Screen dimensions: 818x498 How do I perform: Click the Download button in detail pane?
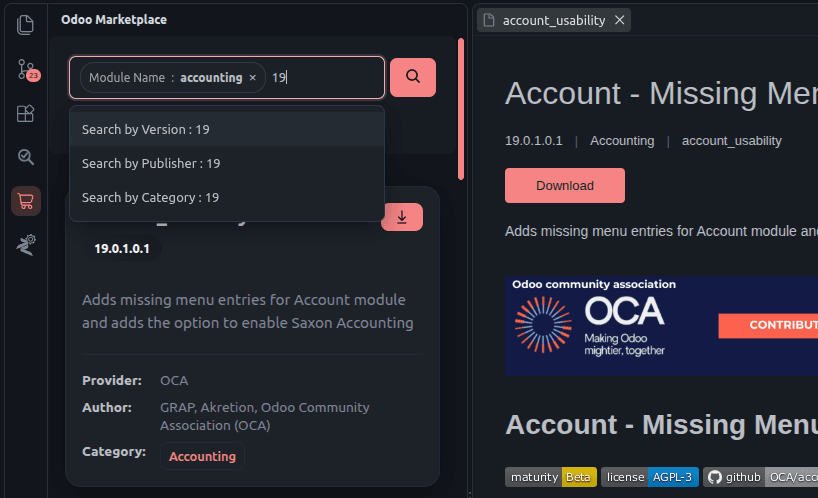pyautogui.click(x=564, y=186)
